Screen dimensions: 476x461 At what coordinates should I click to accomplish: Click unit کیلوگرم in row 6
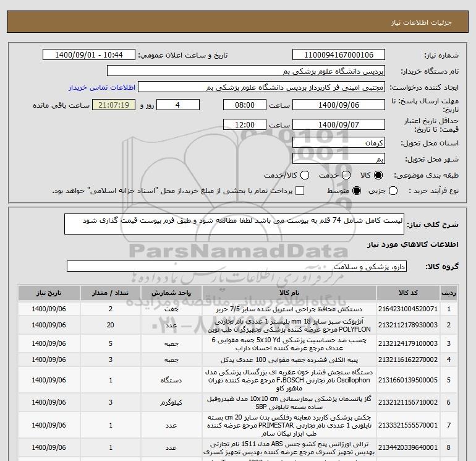pyautogui.click(x=171, y=402)
